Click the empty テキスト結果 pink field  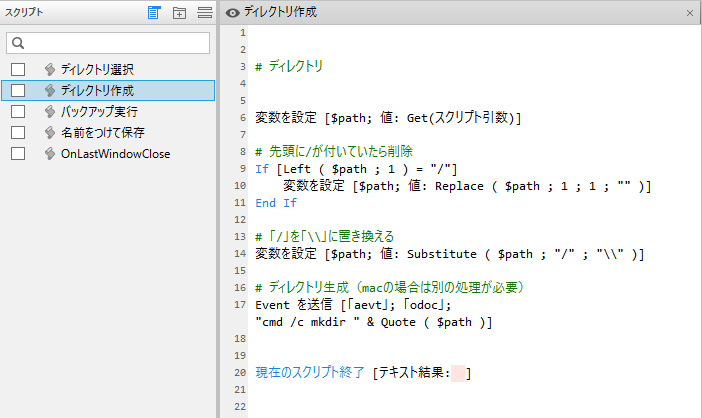coord(458,373)
